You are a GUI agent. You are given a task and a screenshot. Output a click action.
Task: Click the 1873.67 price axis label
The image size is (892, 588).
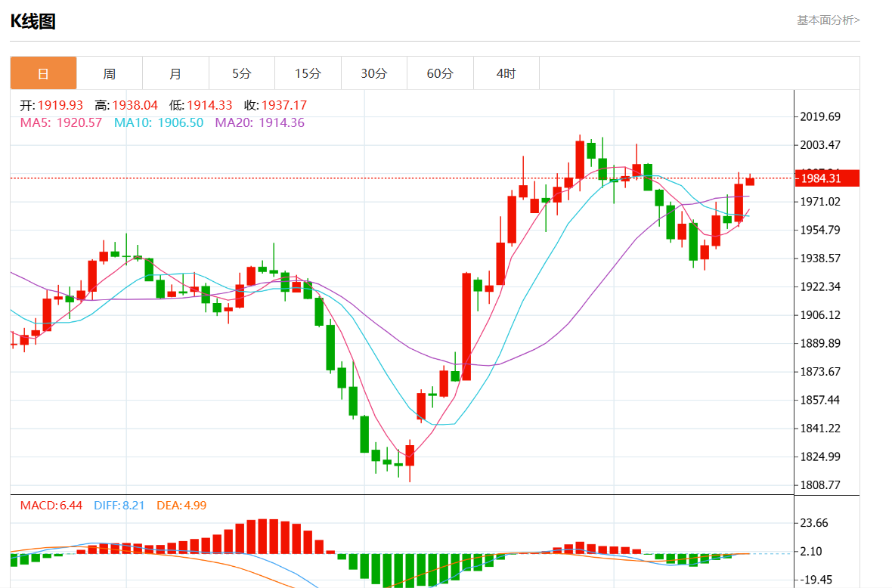[x=820, y=372]
